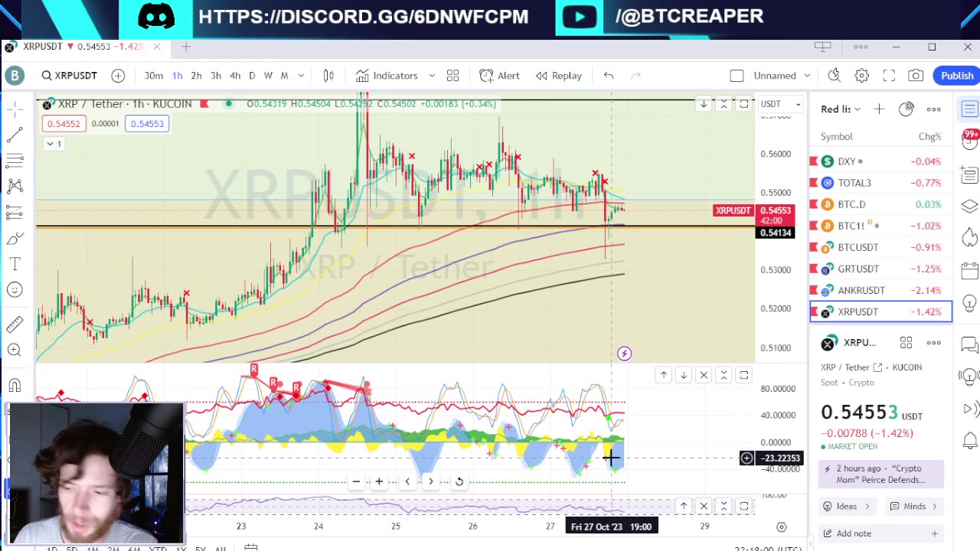Open the chats icon in right sidebar
980x551 pixels.
969,344
